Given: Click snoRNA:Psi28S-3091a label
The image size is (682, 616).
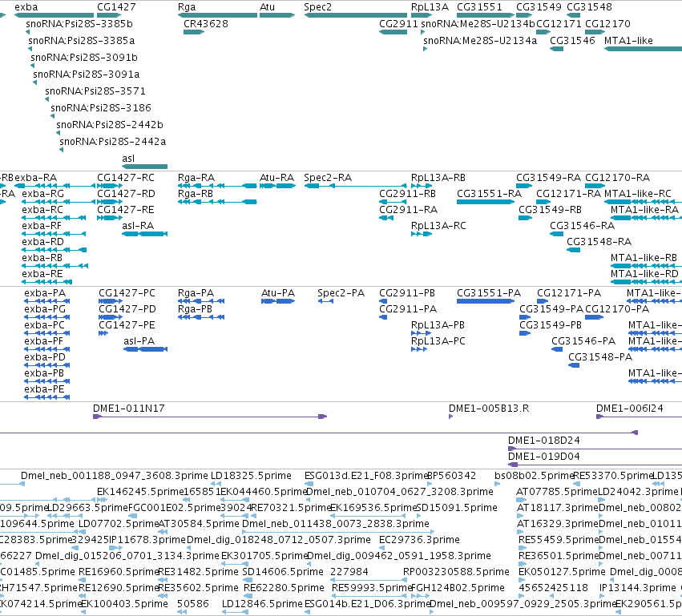Looking at the screenshot, I should (86, 74).
